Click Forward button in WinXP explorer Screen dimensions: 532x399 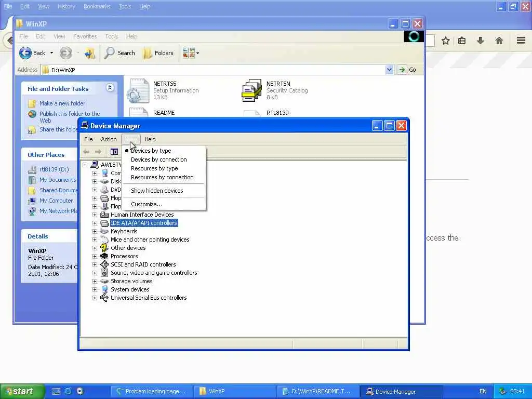[66, 53]
